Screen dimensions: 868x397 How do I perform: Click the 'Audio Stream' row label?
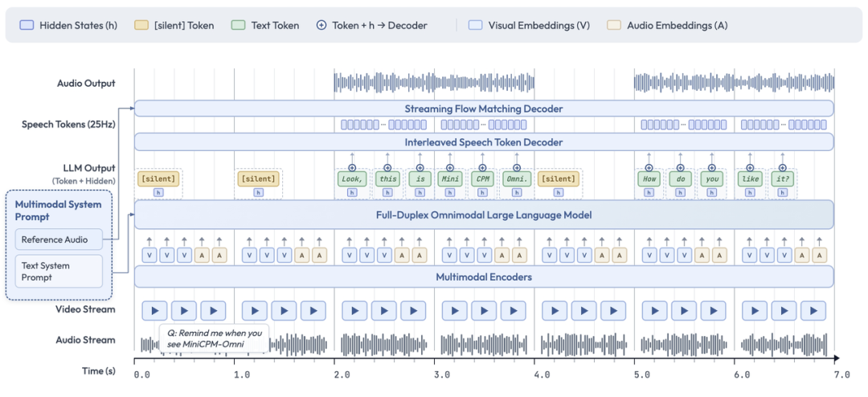[x=86, y=340]
